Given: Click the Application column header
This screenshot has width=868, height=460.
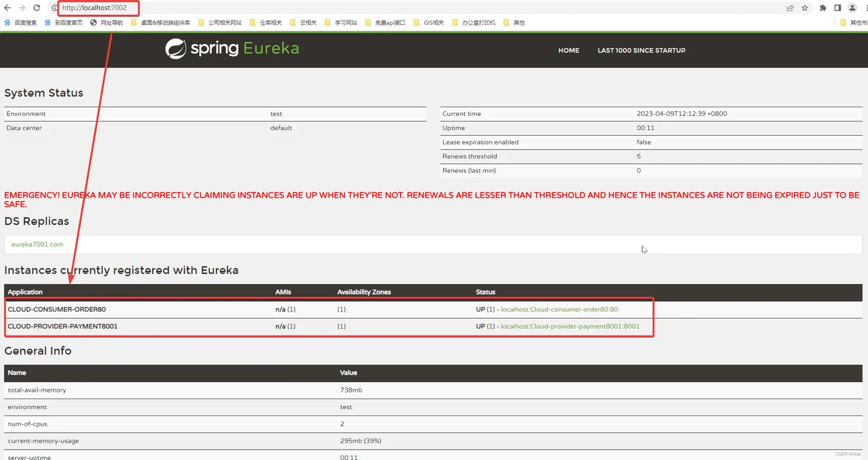Looking at the screenshot, I should click(x=25, y=292).
